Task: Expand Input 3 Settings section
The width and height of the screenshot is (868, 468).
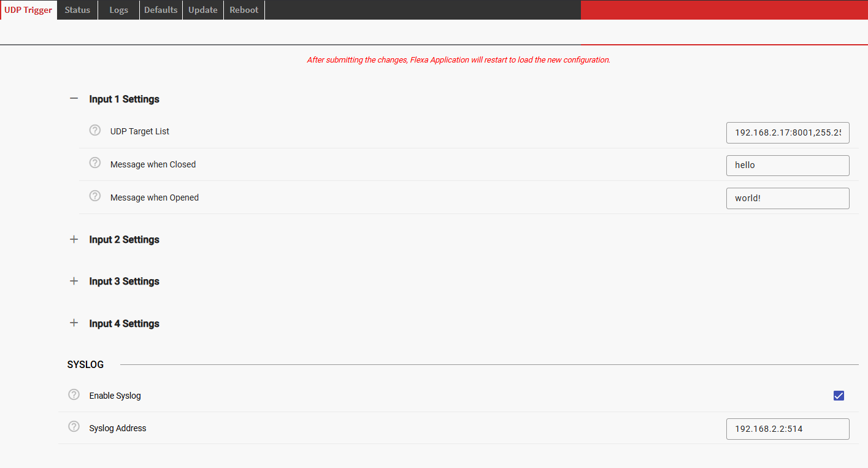Action: 74,281
